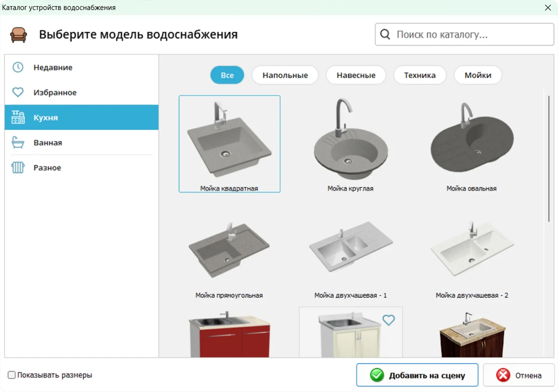Click the Мойка овальная label
Screen dimensions: 558x392
[472, 189]
